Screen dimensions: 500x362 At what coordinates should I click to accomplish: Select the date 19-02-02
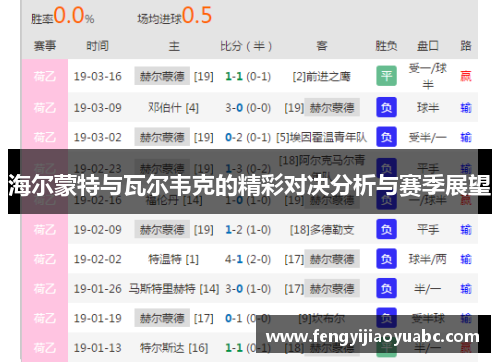98,259
